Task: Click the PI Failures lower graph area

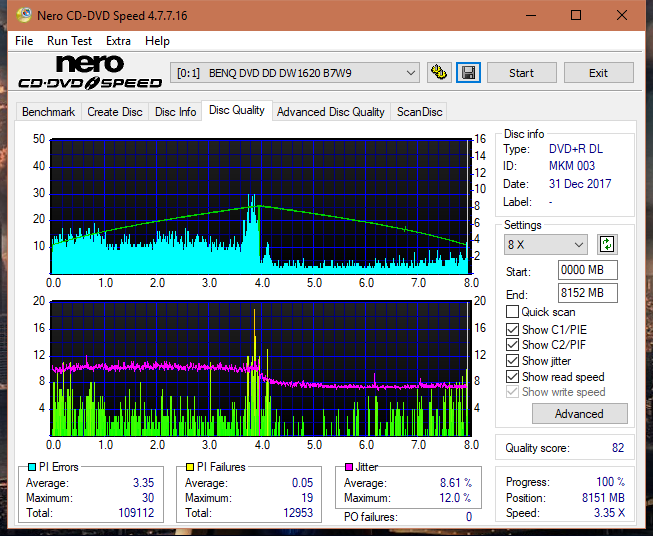Action: (x=261, y=368)
